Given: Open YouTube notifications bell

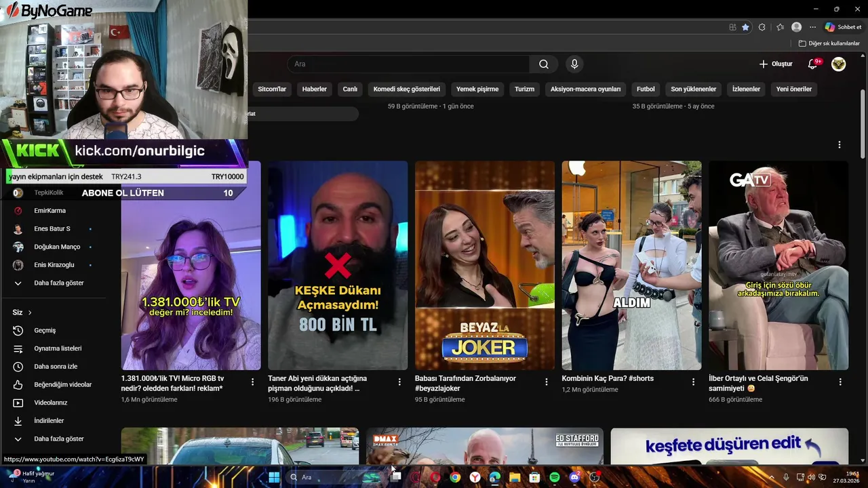Looking at the screenshot, I should click(813, 64).
